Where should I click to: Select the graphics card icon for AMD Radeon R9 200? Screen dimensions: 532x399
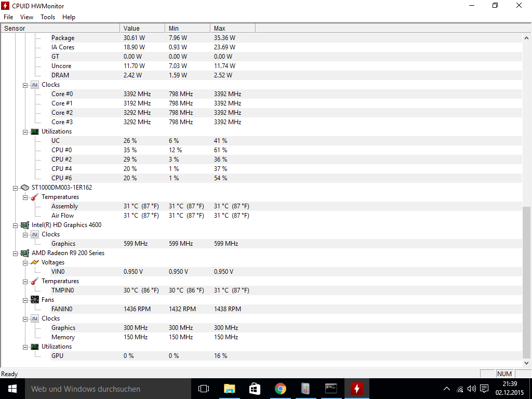[25, 253]
